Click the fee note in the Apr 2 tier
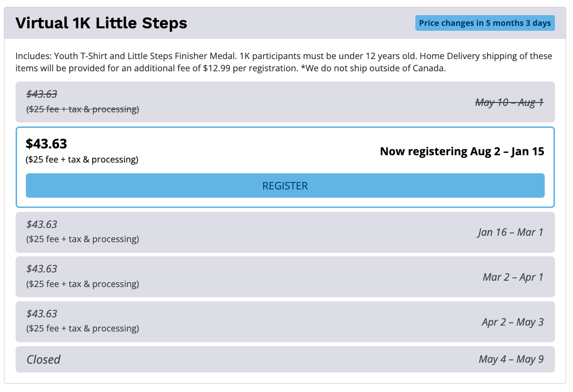The image size is (573, 392). tap(82, 329)
